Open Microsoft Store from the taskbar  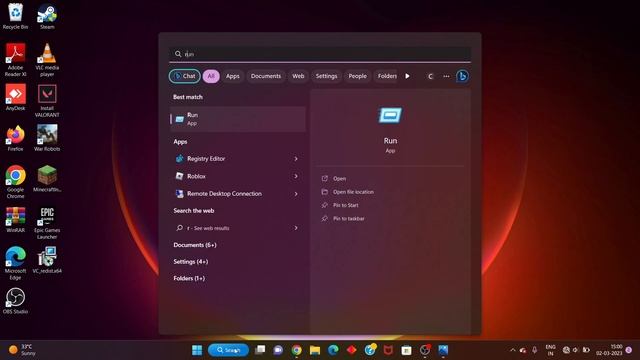pos(406,350)
